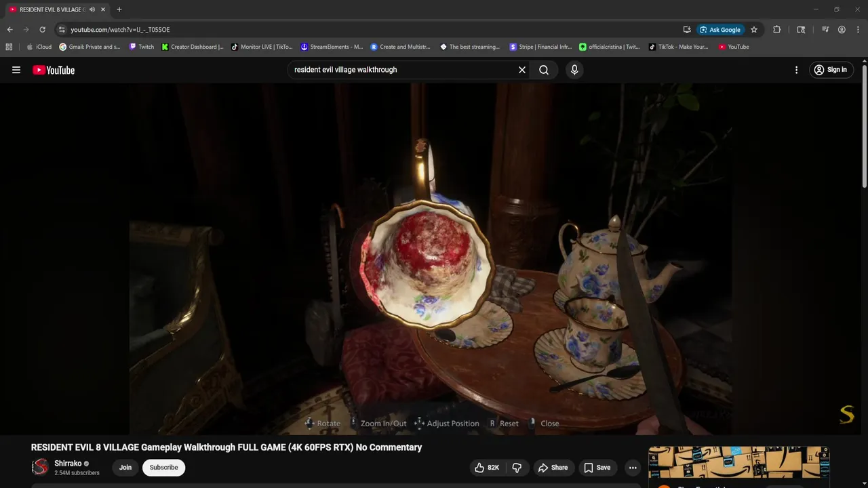Open site information icon in address bar
868x488 pixels.
point(62,30)
